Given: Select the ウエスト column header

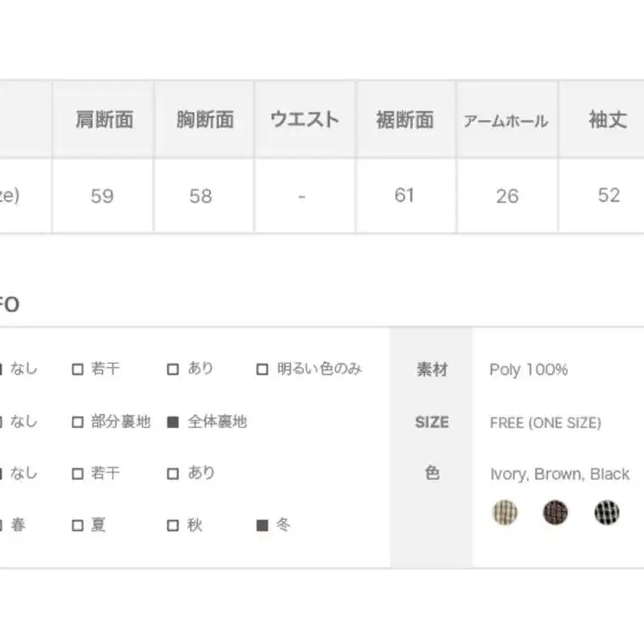Looking at the screenshot, I should [x=304, y=120].
